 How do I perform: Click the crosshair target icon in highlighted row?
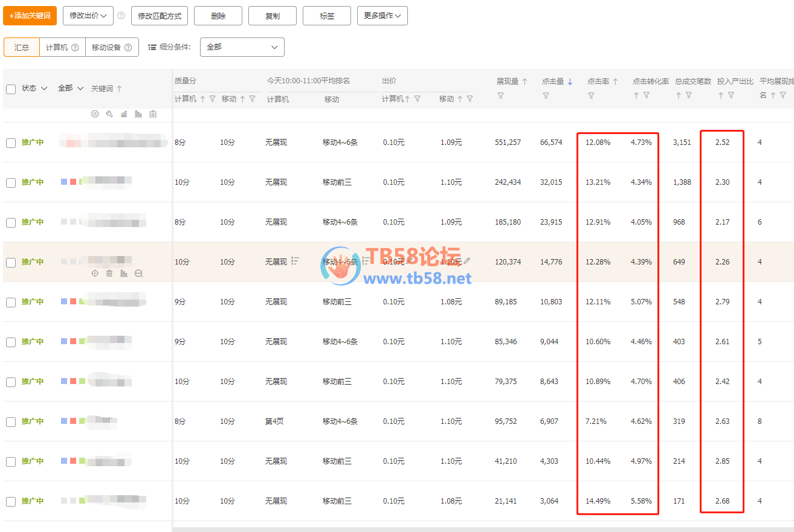95,273
